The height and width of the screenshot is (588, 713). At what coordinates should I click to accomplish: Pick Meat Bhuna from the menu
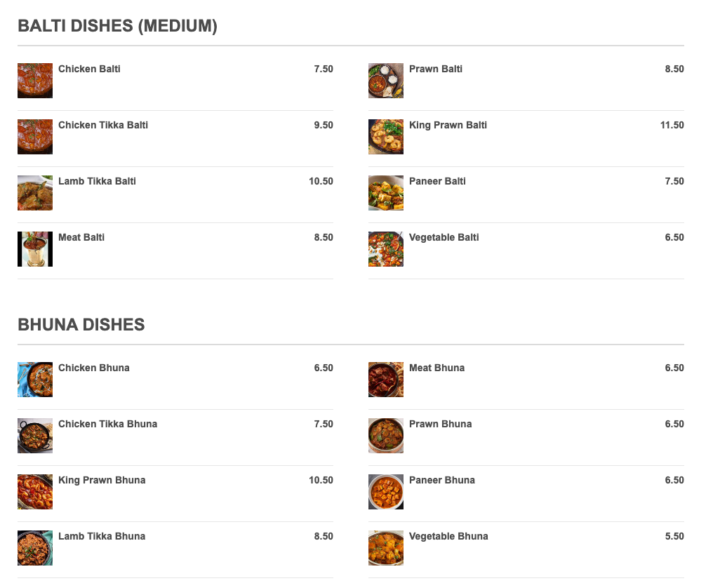coord(437,368)
